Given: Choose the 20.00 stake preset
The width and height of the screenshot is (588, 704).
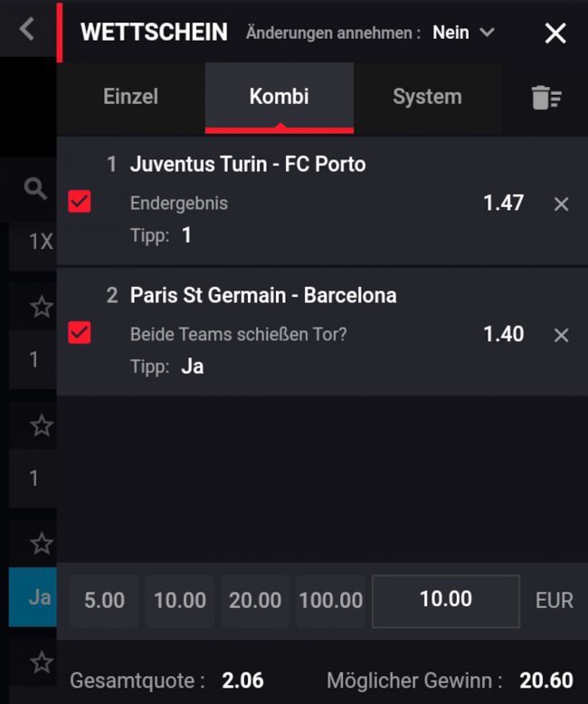Looking at the screenshot, I should pos(255,601).
